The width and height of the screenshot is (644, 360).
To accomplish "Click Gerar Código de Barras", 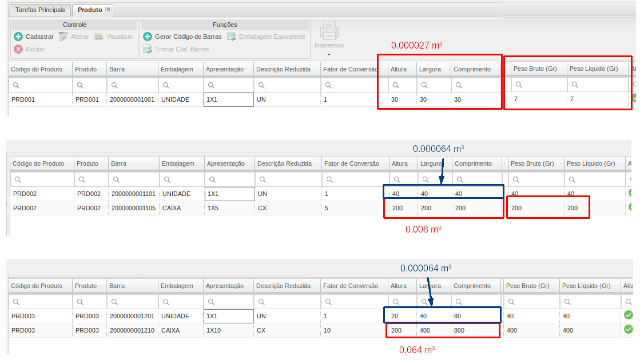I will (182, 37).
